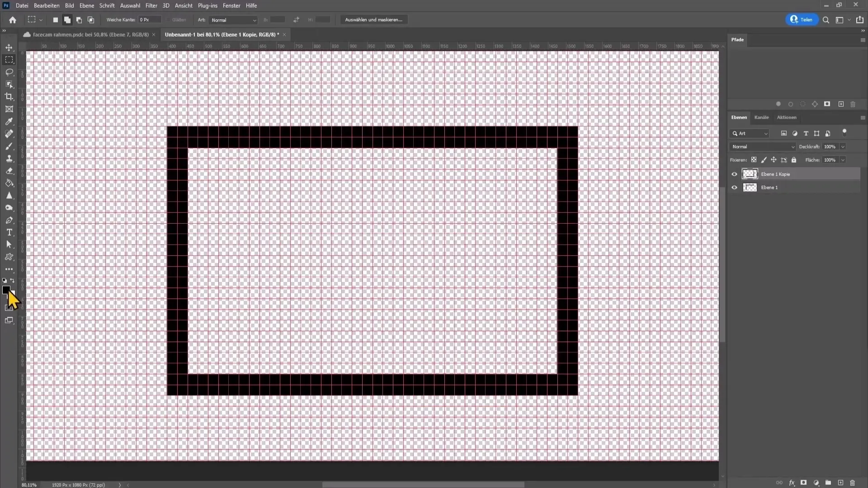Select the Lasso tool
Viewport: 868px width, 488px height.
tap(9, 71)
